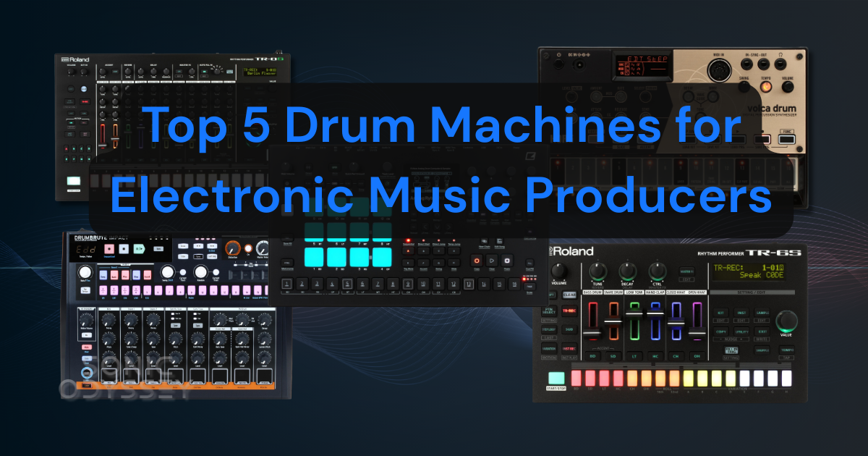Hit the play button on the Drumbrute Impact
868x456 pixels.
tap(138, 249)
